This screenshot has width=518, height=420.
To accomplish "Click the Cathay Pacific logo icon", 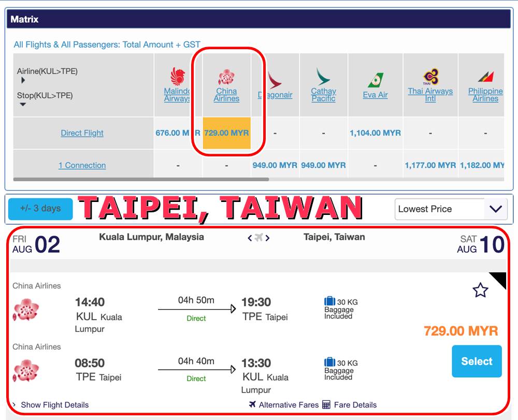I will pos(323,77).
